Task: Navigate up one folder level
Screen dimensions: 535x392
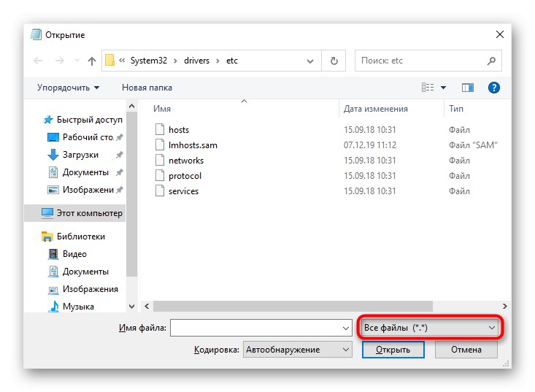Action: coord(92,61)
